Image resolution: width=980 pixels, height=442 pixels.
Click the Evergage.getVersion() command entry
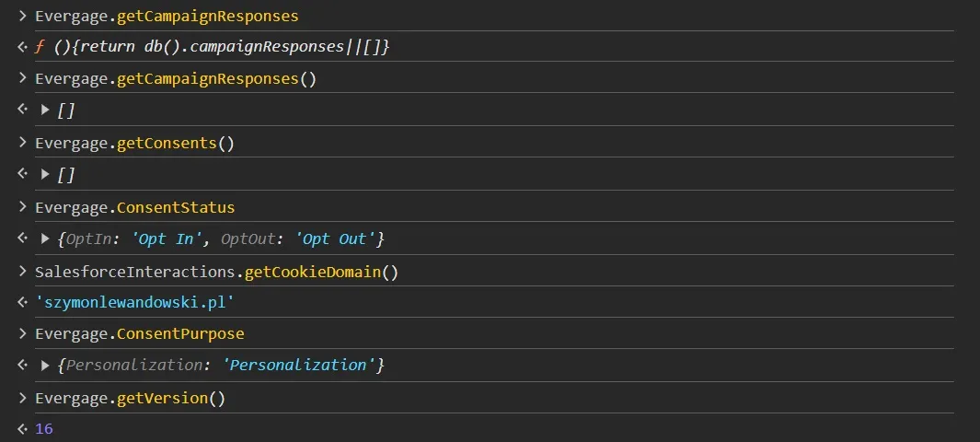pyautogui.click(x=130, y=398)
